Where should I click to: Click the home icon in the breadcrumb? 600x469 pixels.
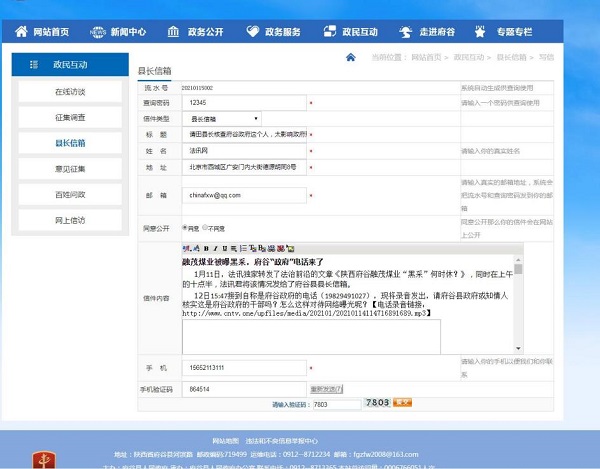351,57
